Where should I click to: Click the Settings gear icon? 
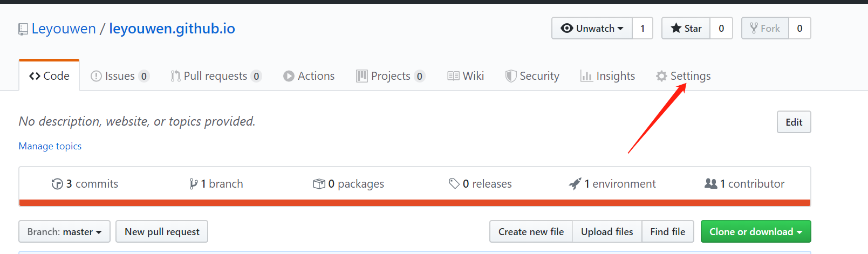click(661, 76)
